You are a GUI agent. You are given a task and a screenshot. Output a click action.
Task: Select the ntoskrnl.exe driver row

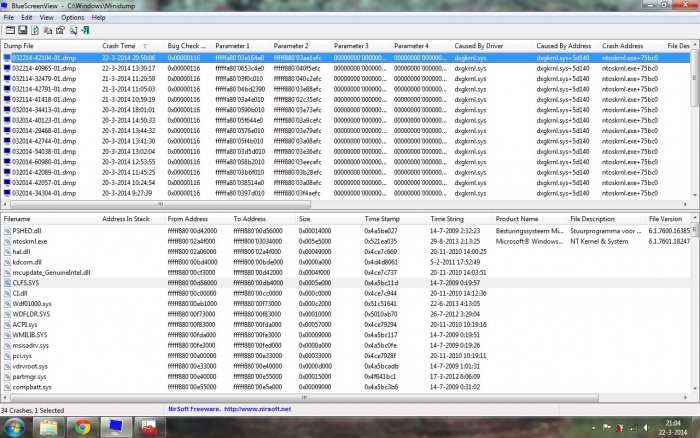[x=30, y=241]
